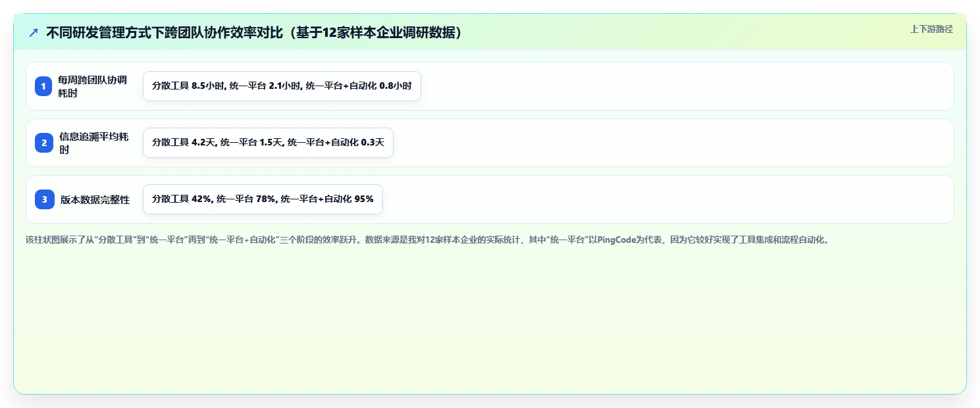Image resolution: width=980 pixels, height=408 pixels.
Task: Select the 信息追溯平均耗时 label
Action: (x=93, y=143)
